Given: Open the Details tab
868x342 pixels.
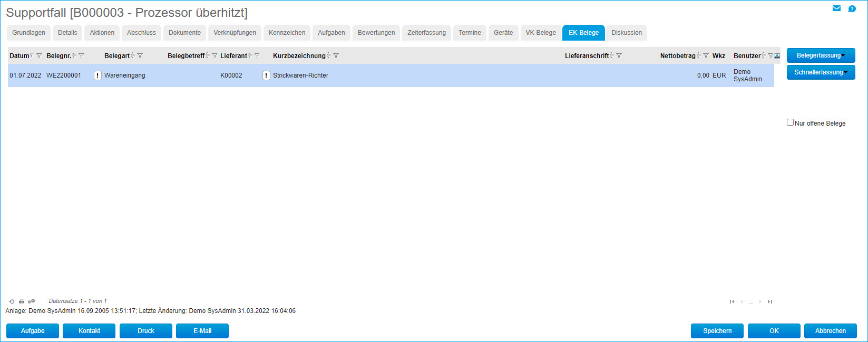Looking at the screenshot, I should click(x=67, y=33).
